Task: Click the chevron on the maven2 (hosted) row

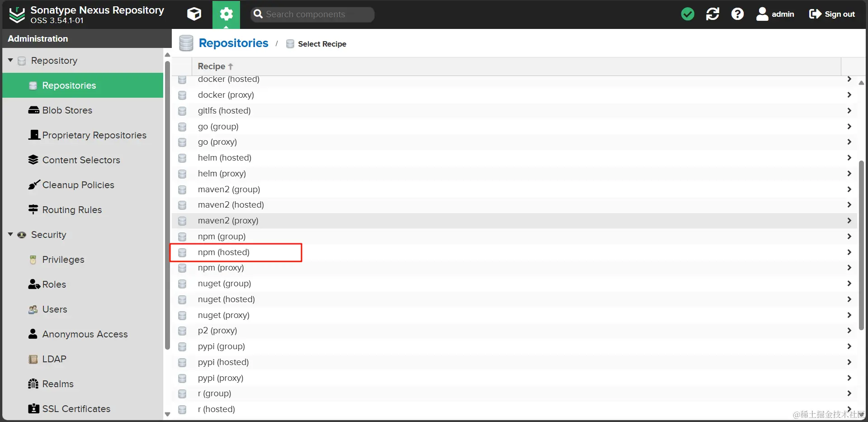Action: [x=849, y=204]
